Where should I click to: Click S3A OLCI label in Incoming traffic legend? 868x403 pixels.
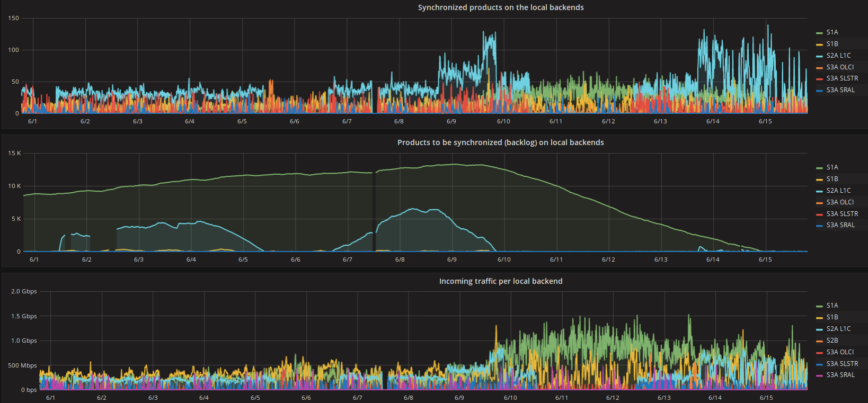(840, 352)
